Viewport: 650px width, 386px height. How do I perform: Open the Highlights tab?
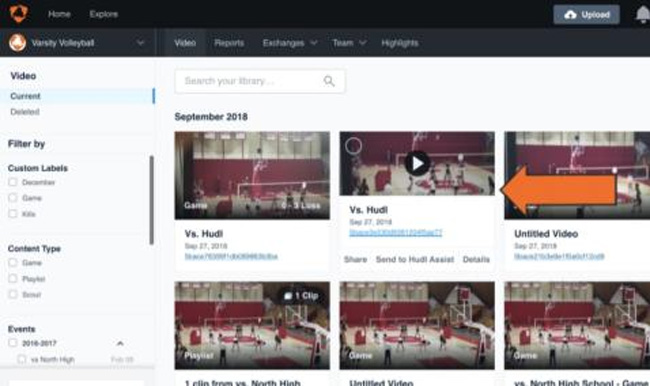[400, 43]
